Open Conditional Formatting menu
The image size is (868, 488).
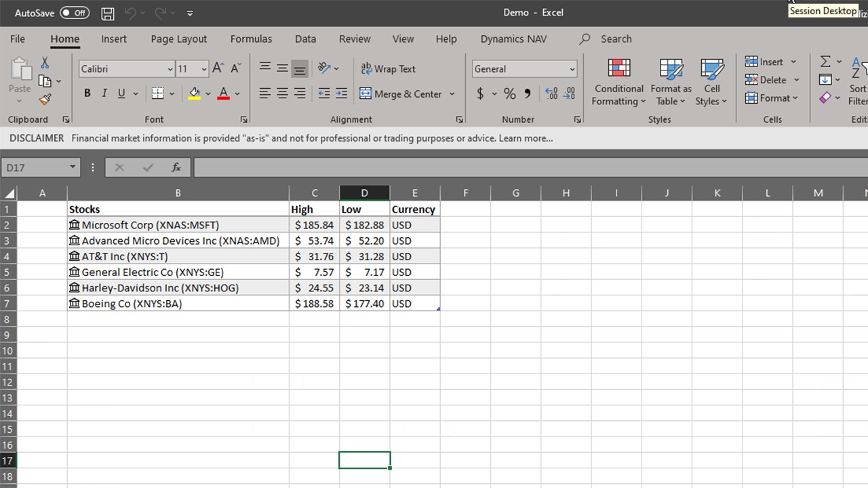tap(618, 82)
